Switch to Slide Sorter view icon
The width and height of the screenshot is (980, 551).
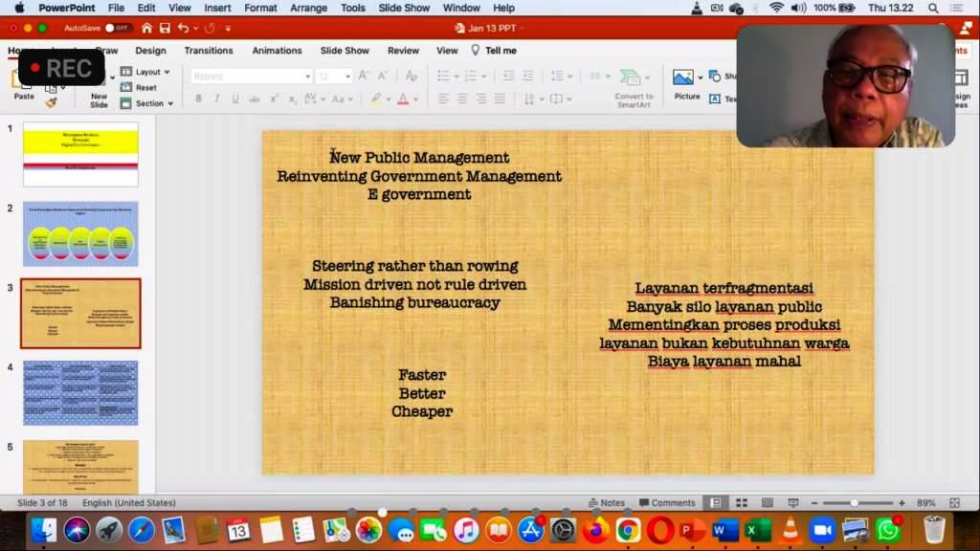pos(741,503)
